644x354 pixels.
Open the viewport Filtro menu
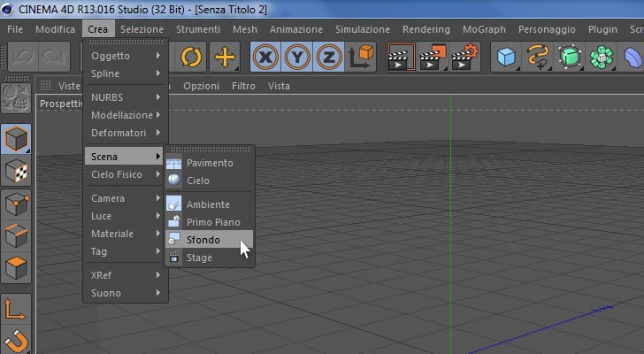pyautogui.click(x=243, y=86)
